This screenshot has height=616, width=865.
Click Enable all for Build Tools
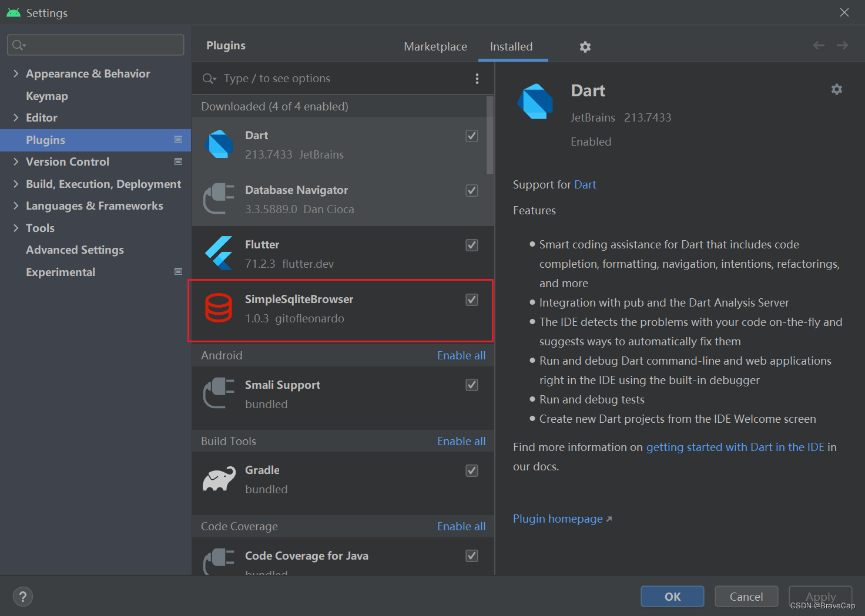point(461,441)
